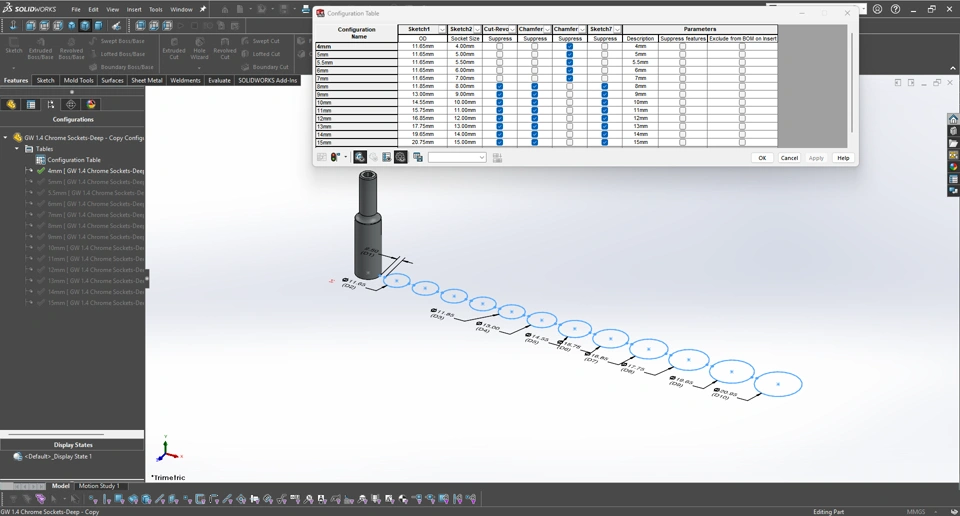Open Appearances color ball in right task pane
The width and height of the screenshot is (960, 516).
953,166
